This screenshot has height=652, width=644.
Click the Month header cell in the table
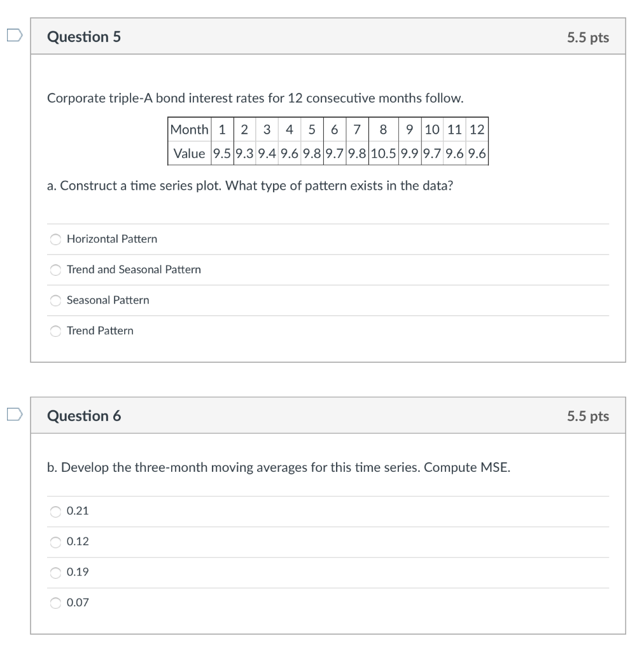coord(189,129)
